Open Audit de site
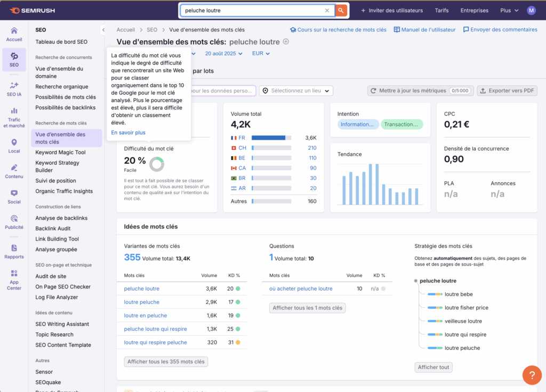Screen dimensions: 546x392 (x=51, y=276)
